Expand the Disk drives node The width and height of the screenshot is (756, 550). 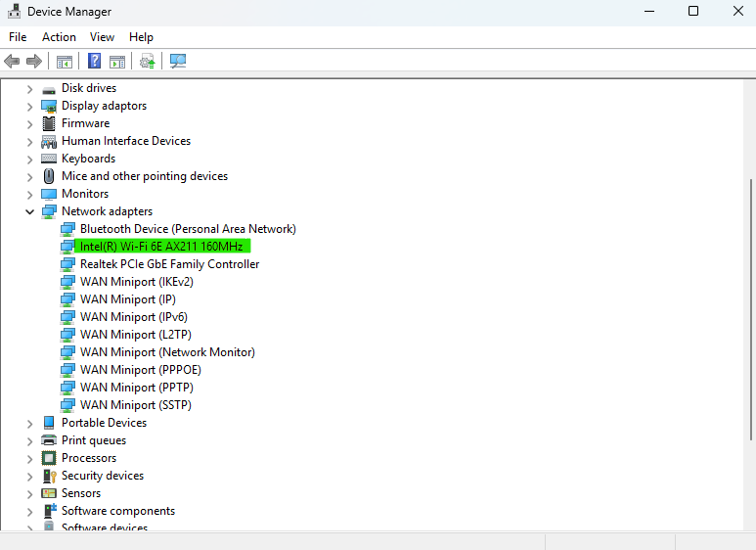(30, 89)
